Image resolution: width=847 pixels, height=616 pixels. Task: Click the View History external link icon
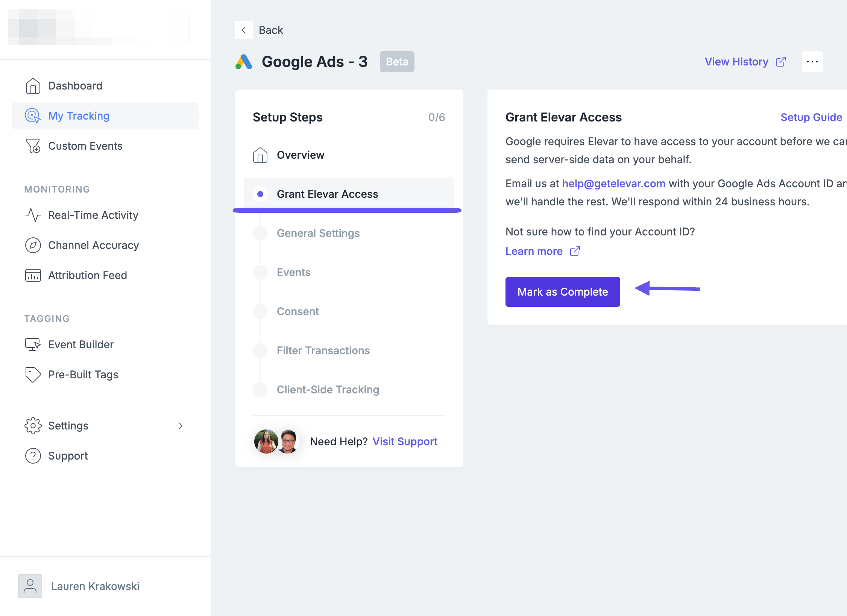[x=781, y=62]
